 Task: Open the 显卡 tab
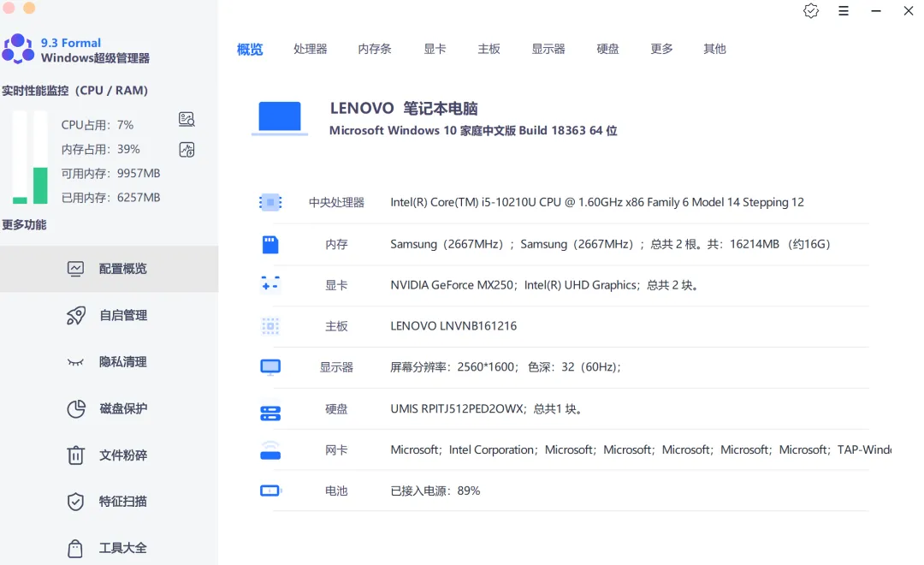435,50
